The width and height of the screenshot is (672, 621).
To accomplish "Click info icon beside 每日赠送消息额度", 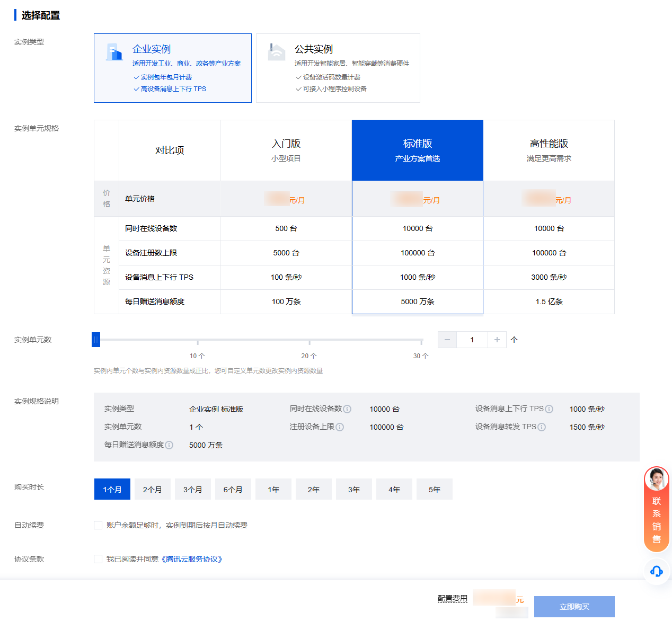I will (169, 445).
